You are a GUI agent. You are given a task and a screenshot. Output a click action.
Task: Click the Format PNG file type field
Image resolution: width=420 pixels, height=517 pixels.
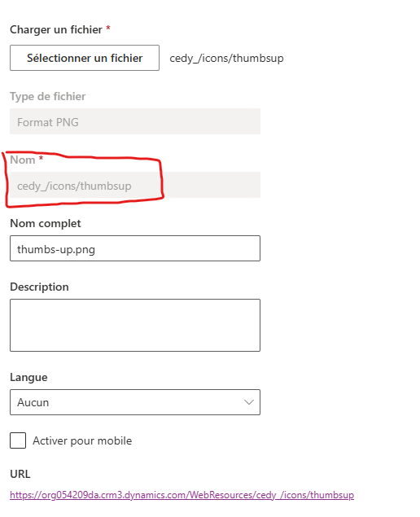(135, 121)
